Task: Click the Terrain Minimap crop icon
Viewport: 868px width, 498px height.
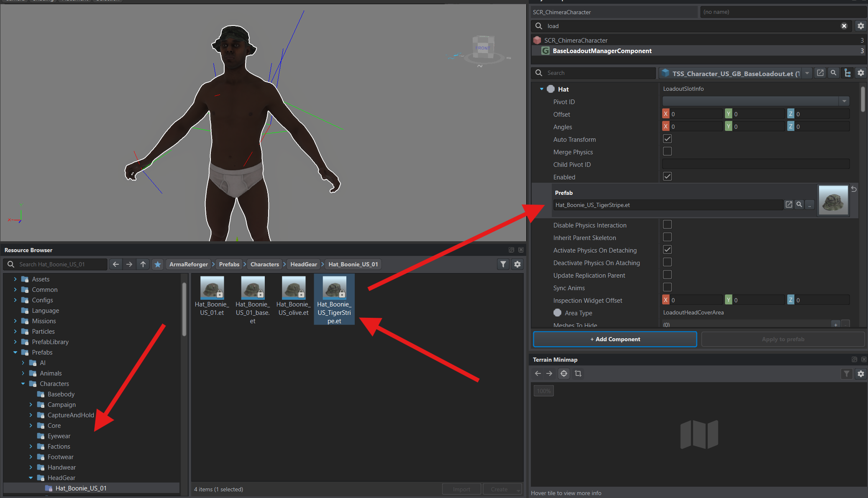Action: pyautogui.click(x=578, y=373)
